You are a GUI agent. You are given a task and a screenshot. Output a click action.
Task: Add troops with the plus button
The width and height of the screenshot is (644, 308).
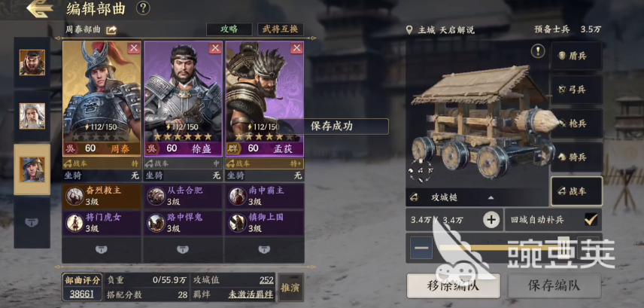491,220
